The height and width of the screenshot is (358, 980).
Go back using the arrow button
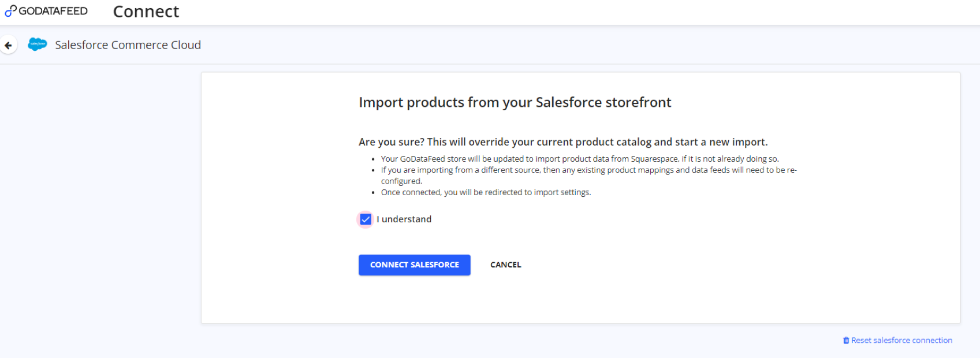9,45
